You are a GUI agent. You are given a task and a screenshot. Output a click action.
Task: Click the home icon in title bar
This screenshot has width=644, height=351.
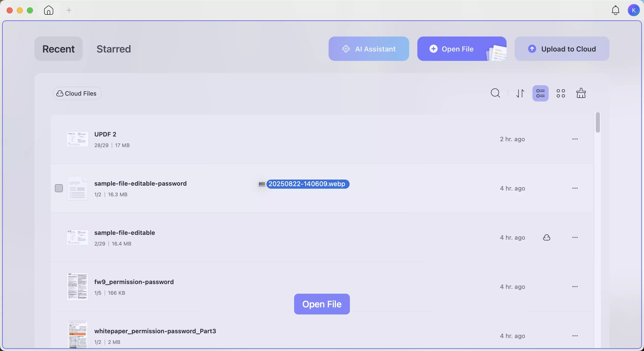[49, 10]
